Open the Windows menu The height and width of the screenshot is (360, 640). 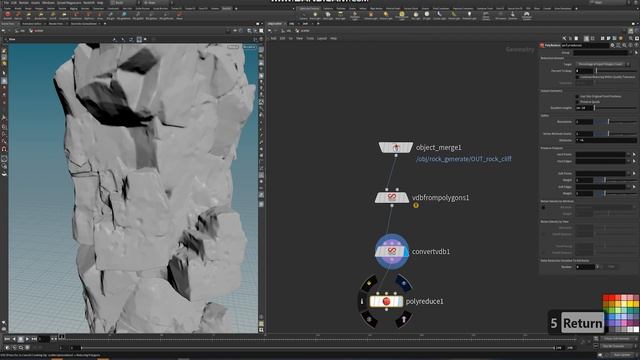[48, 2]
